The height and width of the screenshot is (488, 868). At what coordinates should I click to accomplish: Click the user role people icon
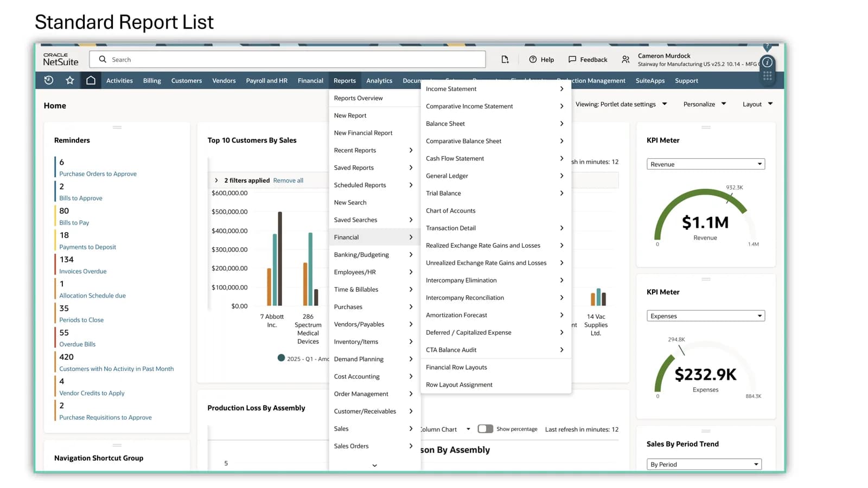[x=626, y=60]
